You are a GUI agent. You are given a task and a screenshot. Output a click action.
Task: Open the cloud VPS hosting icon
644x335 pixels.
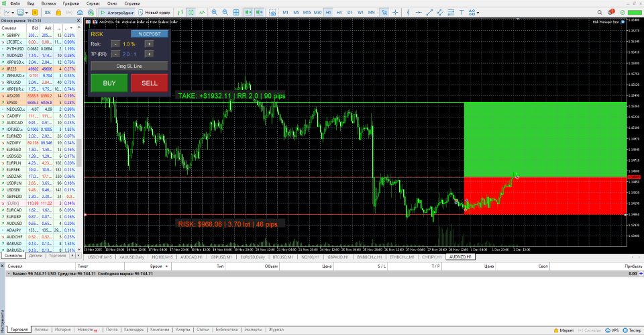[x=80, y=12]
